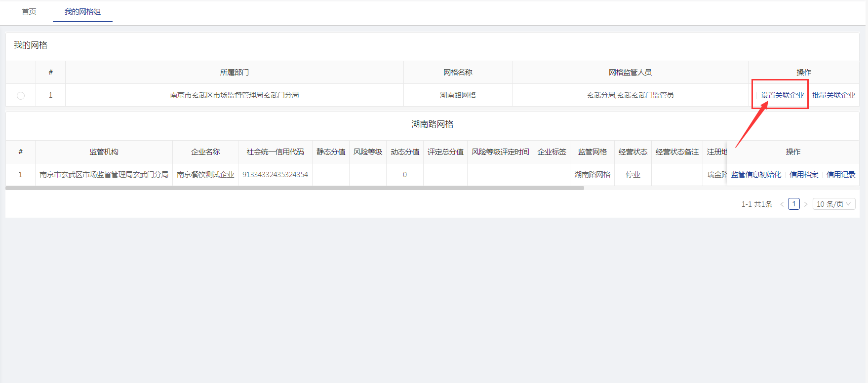The width and height of the screenshot is (868, 383).
Task: Switch to the 首页 tab
Action: pos(29,12)
